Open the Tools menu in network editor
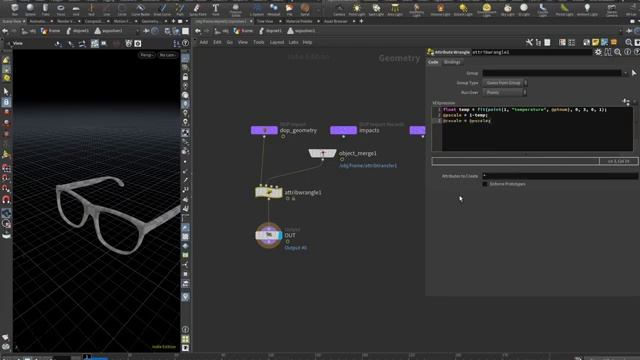Viewport: 640px width, 360px height. (x=259, y=42)
